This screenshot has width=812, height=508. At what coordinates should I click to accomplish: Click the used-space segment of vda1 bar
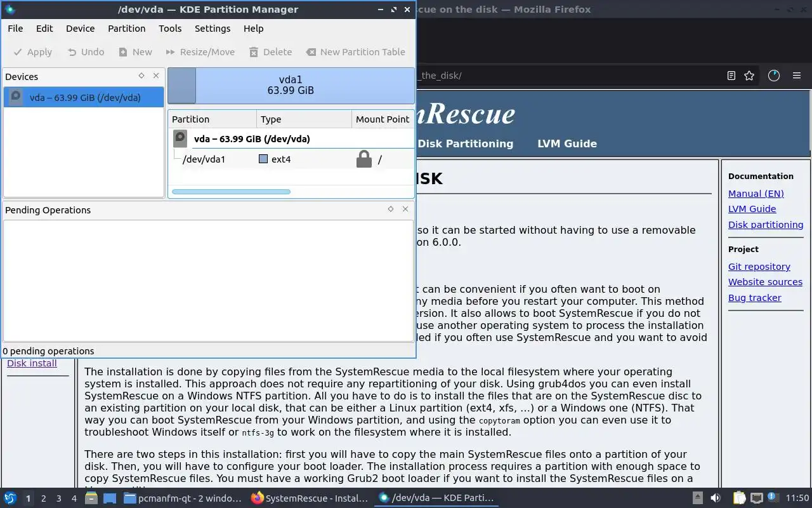point(182,85)
